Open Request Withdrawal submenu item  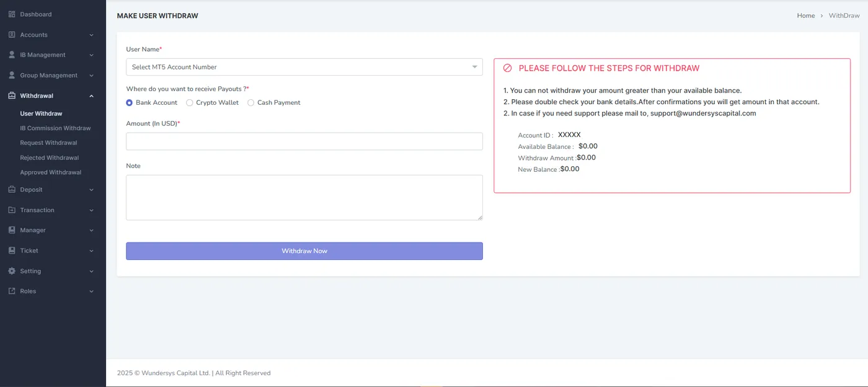[48, 143]
